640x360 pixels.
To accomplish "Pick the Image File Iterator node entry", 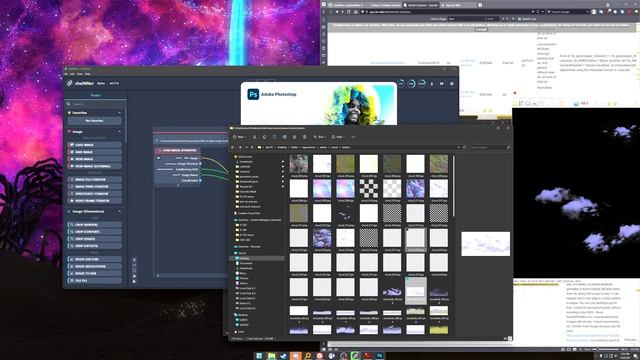I will (94, 180).
